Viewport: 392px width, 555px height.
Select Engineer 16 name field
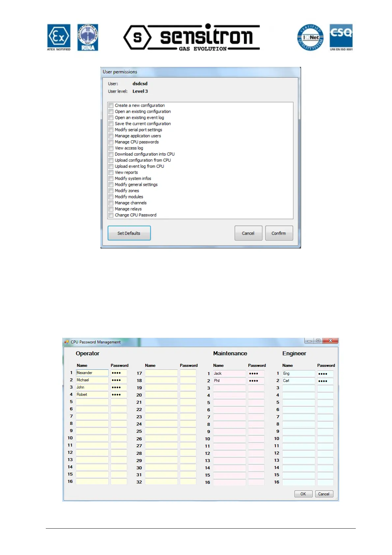point(299,482)
